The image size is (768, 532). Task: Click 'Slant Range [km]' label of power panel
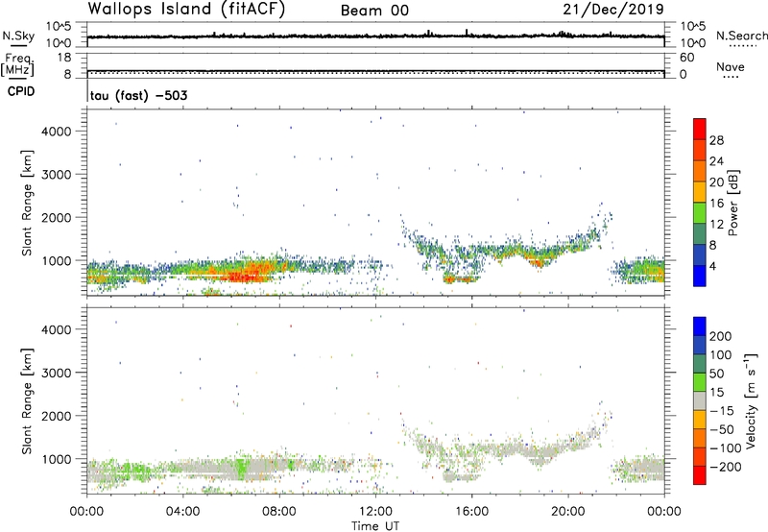pyautogui.click(x=27, y=203)
